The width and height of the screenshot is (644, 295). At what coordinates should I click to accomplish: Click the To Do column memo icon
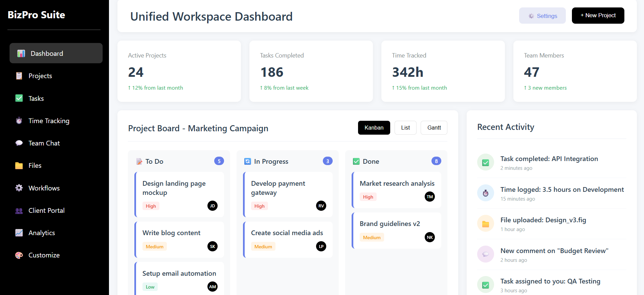tap(139, 161)
